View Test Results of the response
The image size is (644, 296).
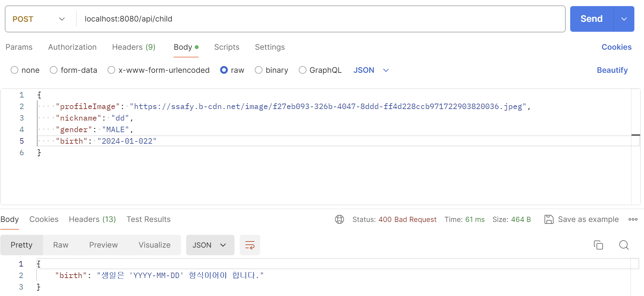[x=148, y=219]
